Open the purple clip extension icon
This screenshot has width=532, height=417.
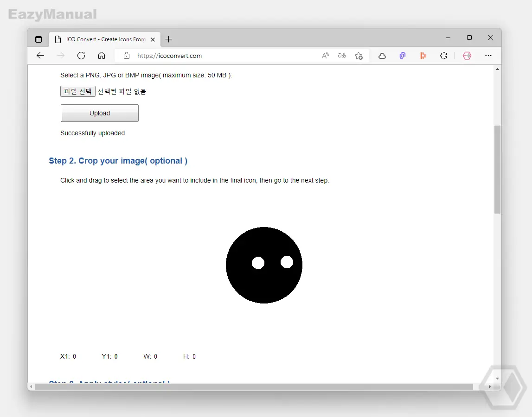(x=403, y=56)
